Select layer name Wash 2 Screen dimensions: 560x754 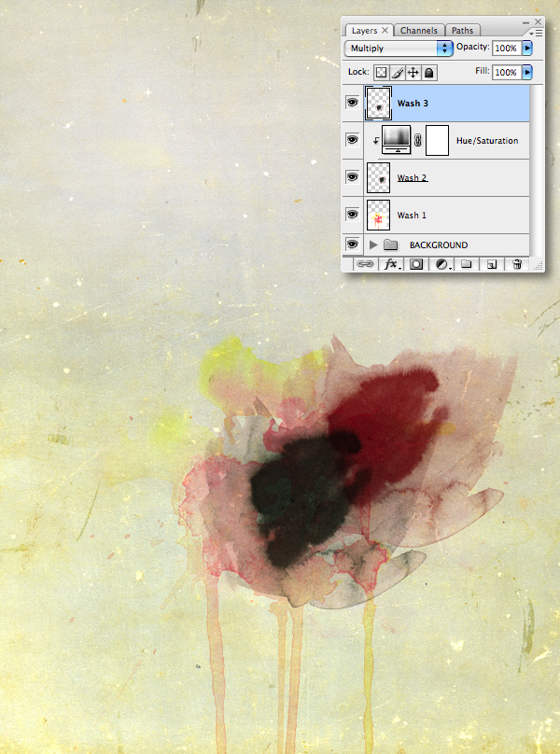pos(413,178)
